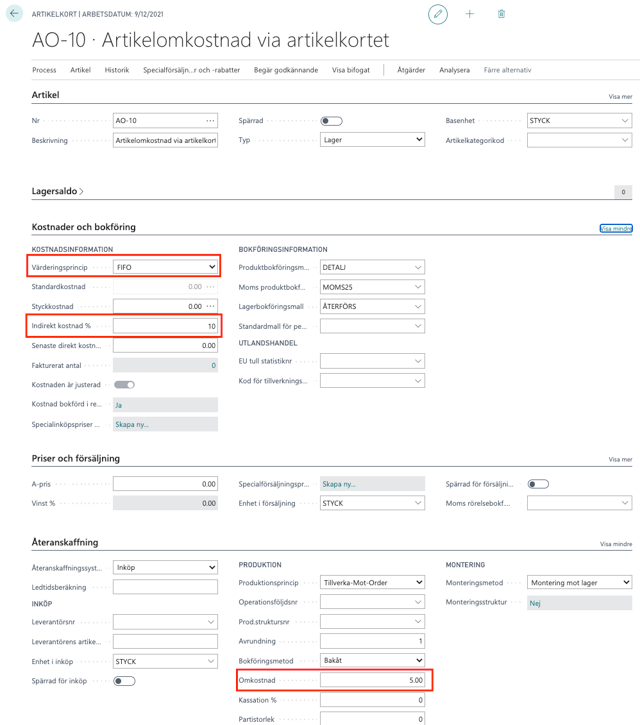The width and height of the screenshot is (640, 725).
Task: Click the Omkostnad input field
Action: 372,680
